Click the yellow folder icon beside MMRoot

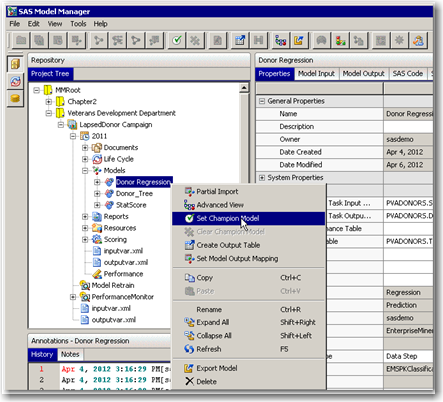48,90
